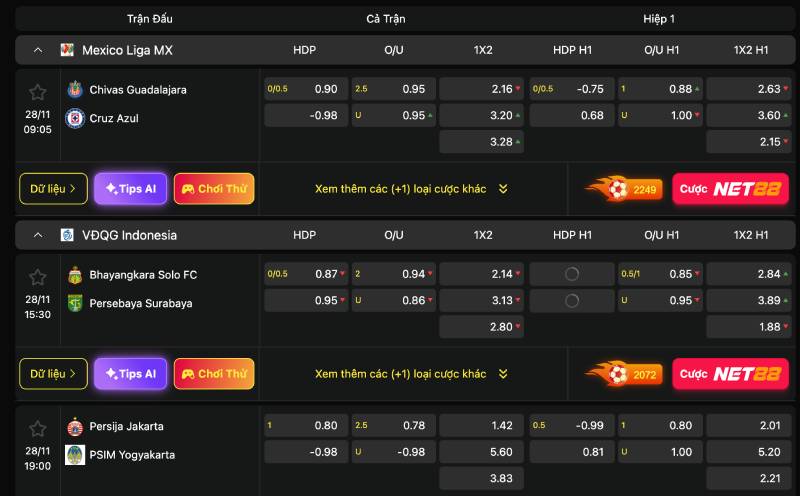Collapse the Mexico Liga MX section
Screen dimensions: 800x496
38,50
